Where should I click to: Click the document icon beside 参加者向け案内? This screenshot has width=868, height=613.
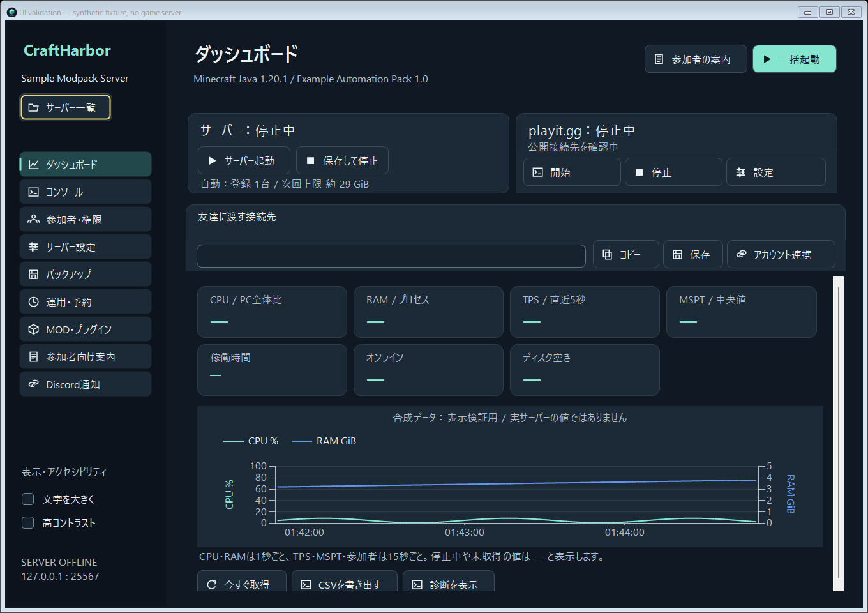coord(34,357)
